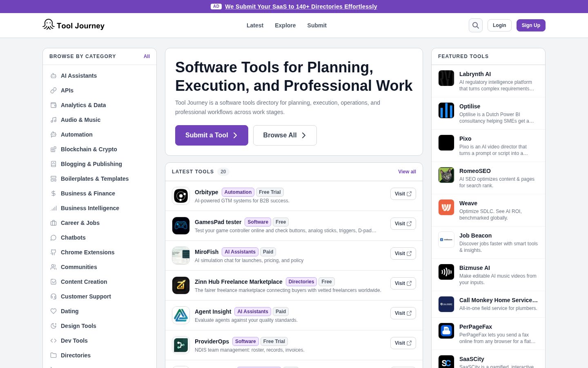The width and height of the screenshot is (588, 368).
Task: Click the APIs link icon in sidebar
Action: 53,90
